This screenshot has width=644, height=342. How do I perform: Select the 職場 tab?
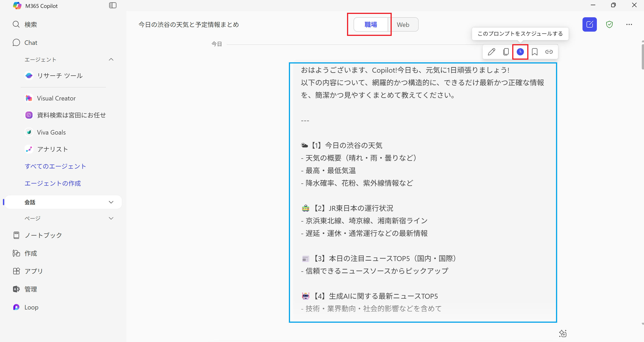tap(371, 24)
